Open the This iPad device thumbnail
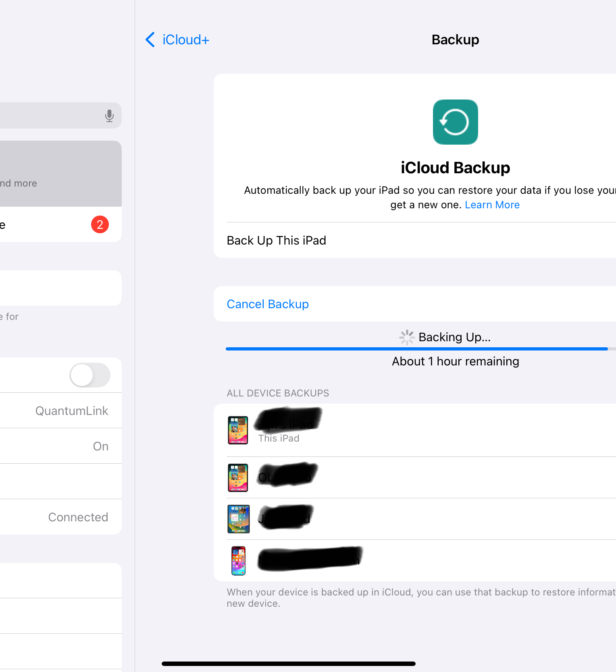The width and height of the screenshot is (616, 672). coord(238,430)
